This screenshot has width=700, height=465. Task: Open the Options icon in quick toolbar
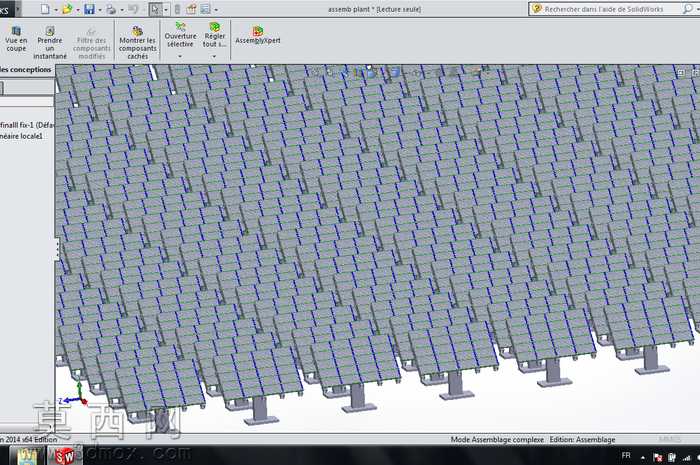click(205, 9)
